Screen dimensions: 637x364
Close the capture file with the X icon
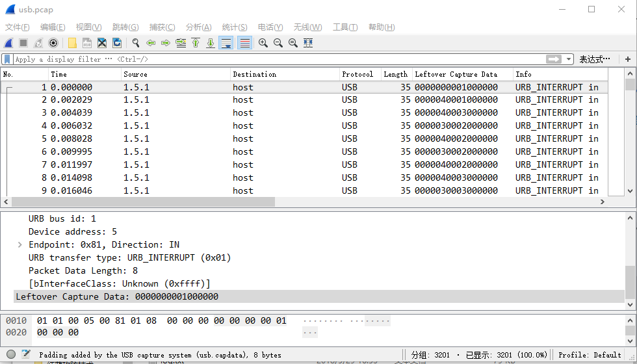click(102, 43)
